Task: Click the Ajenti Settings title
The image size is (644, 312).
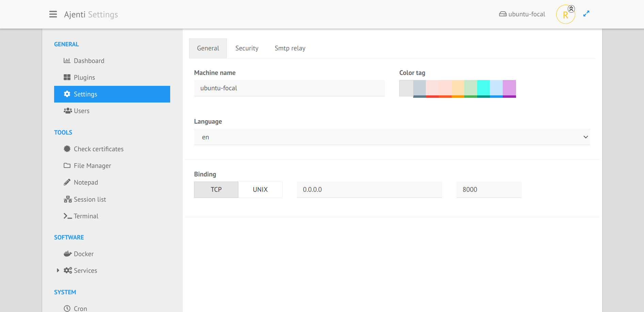Action: click(x=91, y=14)
